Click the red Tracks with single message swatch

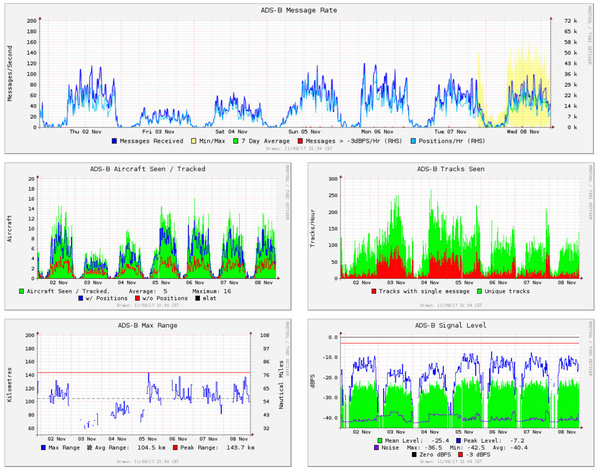point(373,291)
